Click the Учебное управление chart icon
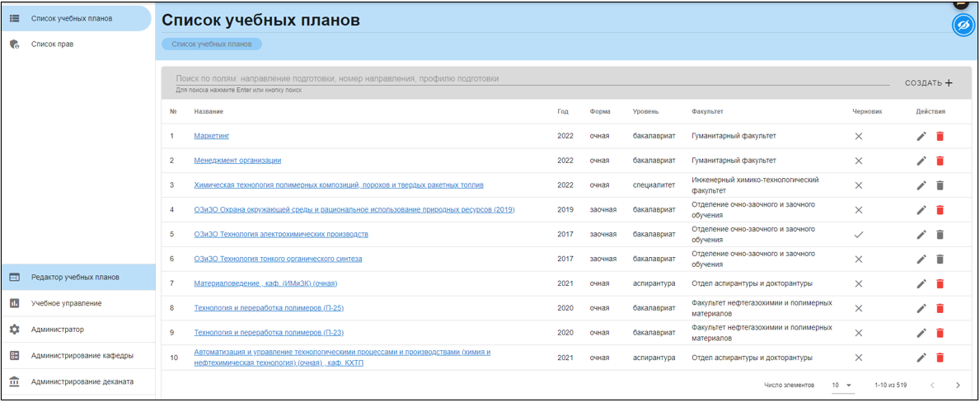The image size is (980, 402). coord(14,303)
